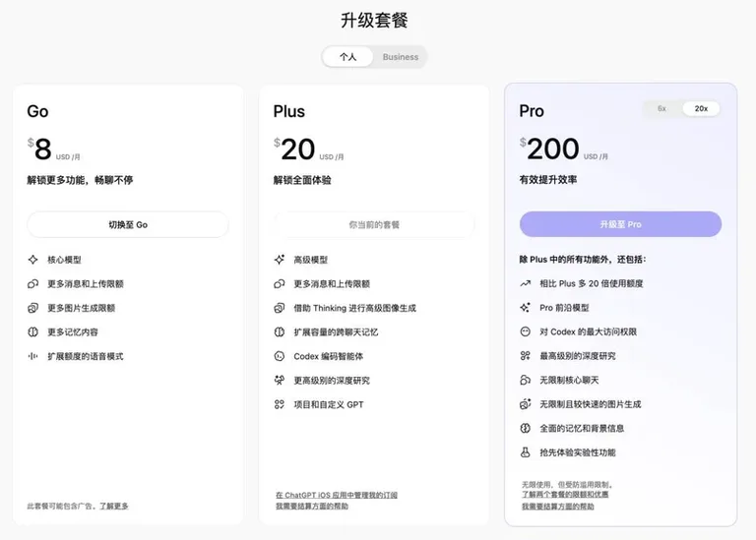This screenshot has height=540, width=756.
Task: Click the 扩展额度的语音模式 feature text
Action: [x=86, y=356]
